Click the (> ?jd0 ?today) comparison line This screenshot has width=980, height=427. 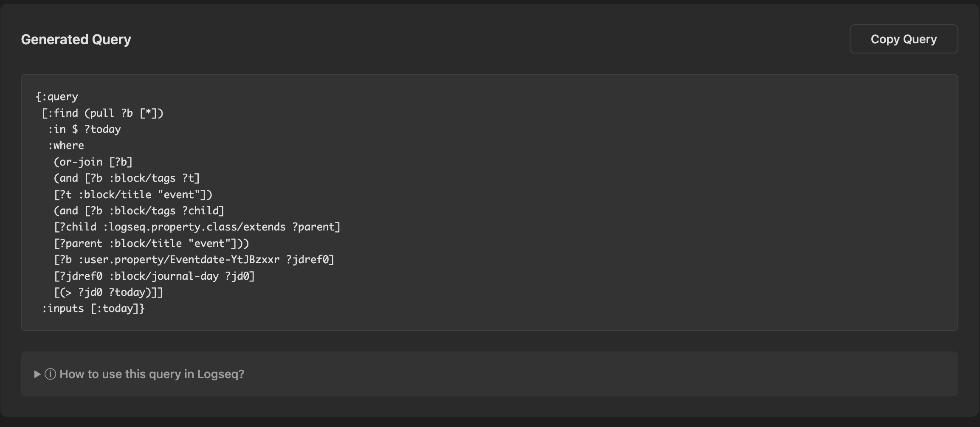point(108,292)
